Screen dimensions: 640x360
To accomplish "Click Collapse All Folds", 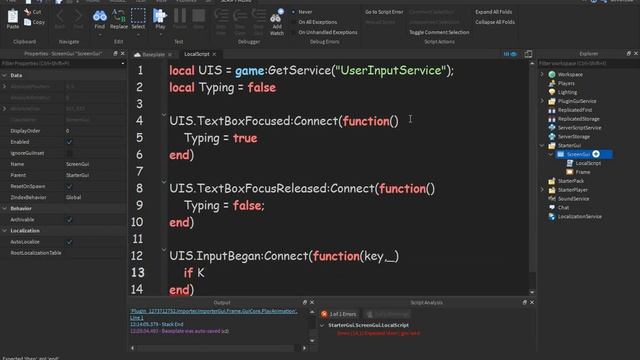I will coord(495,22).
